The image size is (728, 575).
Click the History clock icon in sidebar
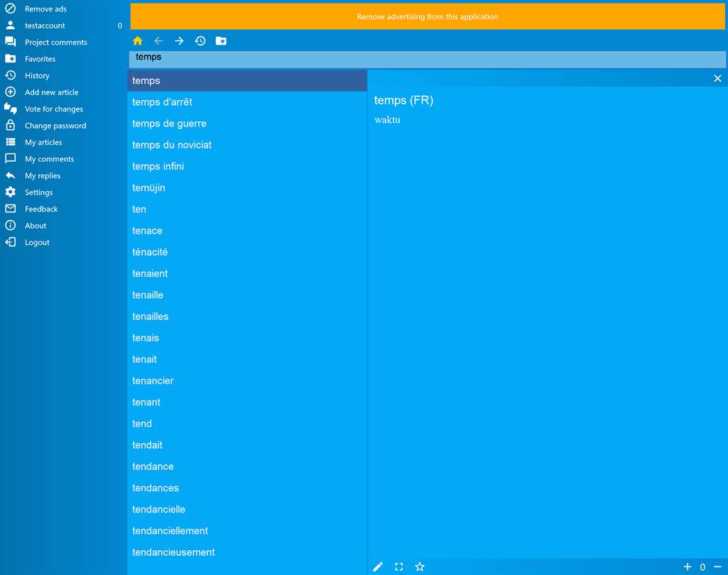tap(10, 75)
